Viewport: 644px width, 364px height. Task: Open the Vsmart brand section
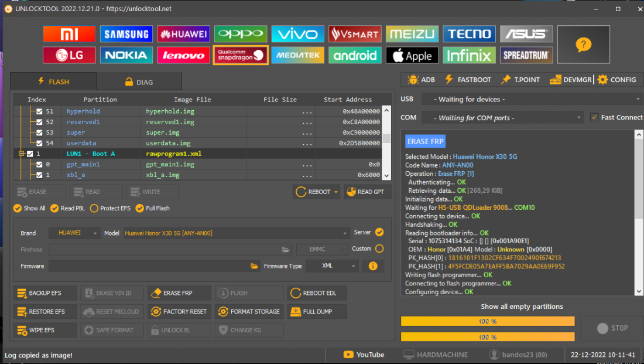(x=355, y=34)
